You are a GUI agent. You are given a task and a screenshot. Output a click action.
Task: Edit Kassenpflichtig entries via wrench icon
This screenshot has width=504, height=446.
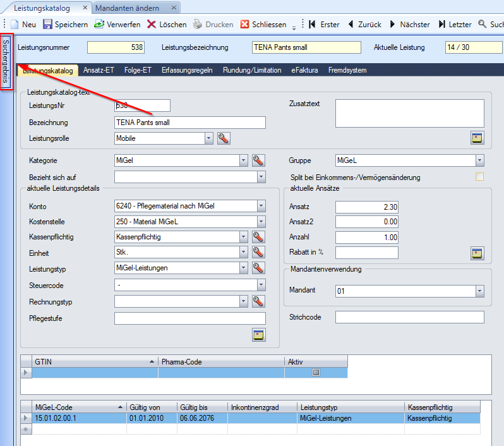point(258,237)
